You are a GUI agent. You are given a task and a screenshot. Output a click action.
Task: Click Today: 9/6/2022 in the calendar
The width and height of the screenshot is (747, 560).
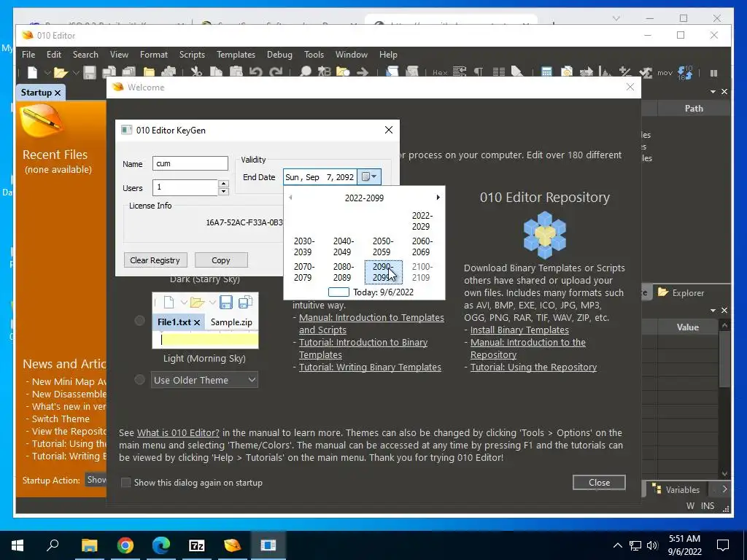[x=371, y=292]
